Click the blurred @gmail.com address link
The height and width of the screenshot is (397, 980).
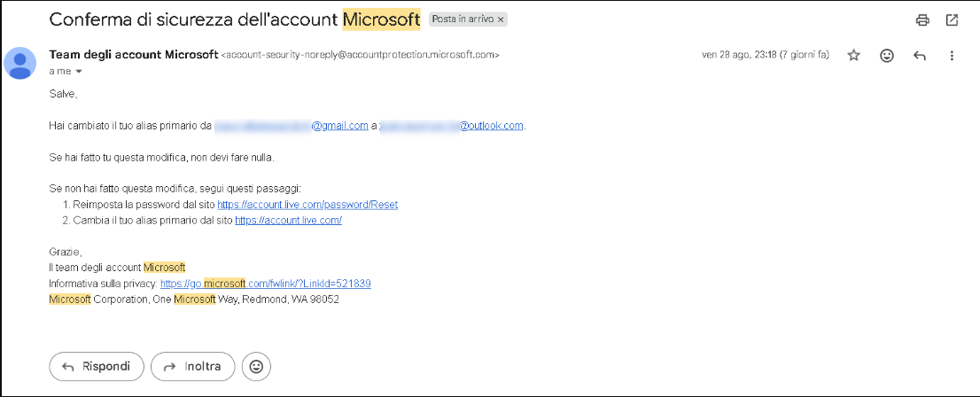click(292, 126)
